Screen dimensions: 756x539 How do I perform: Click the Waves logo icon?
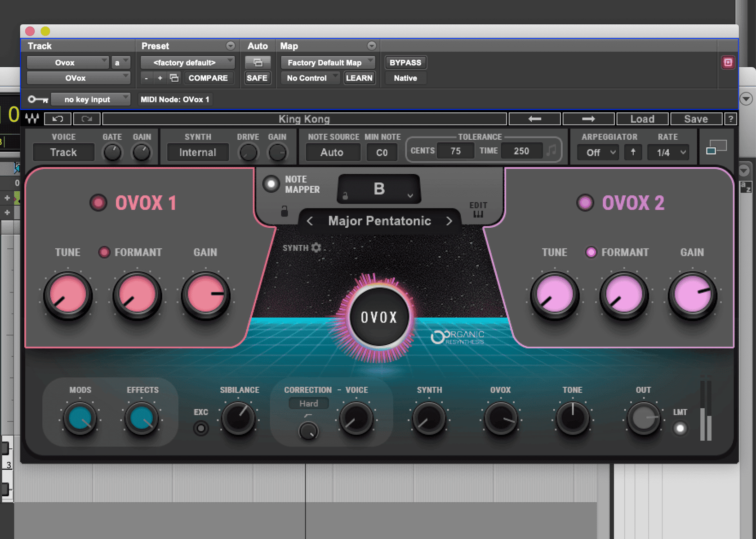32,119
